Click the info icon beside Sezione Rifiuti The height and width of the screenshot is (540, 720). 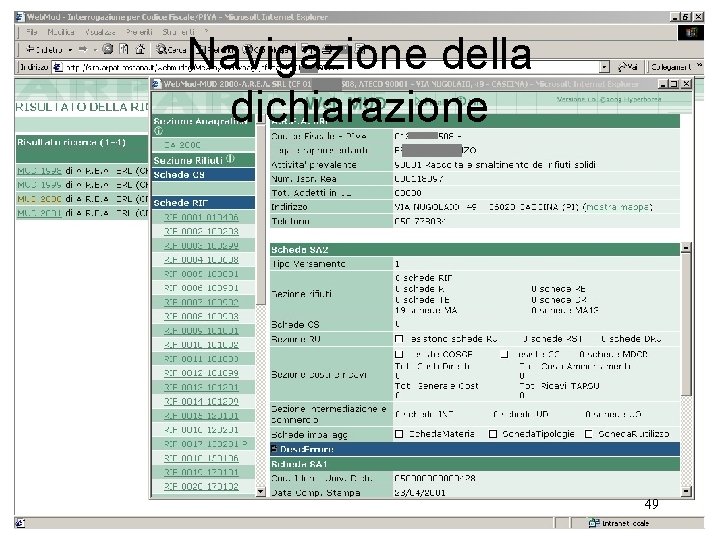[231, 159]
